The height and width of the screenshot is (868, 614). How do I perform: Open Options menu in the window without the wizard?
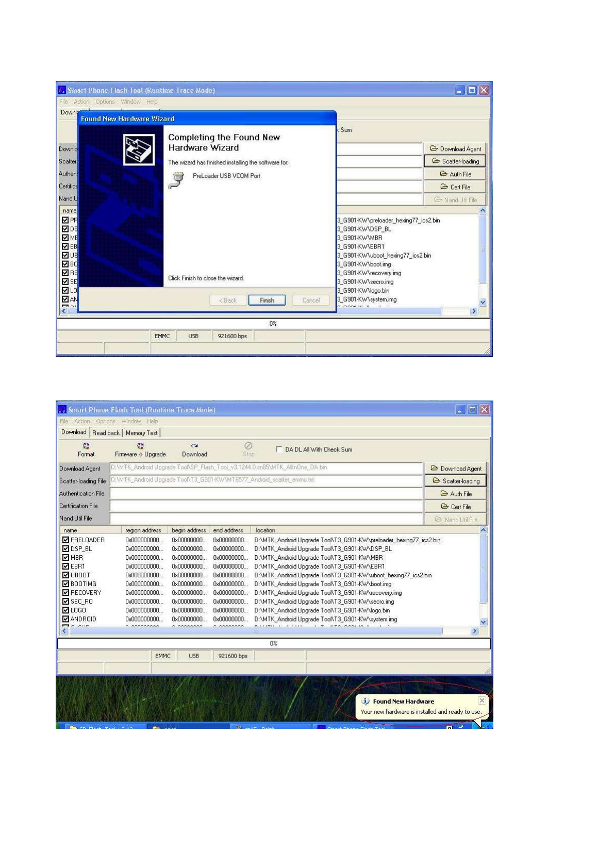point(106,421)
